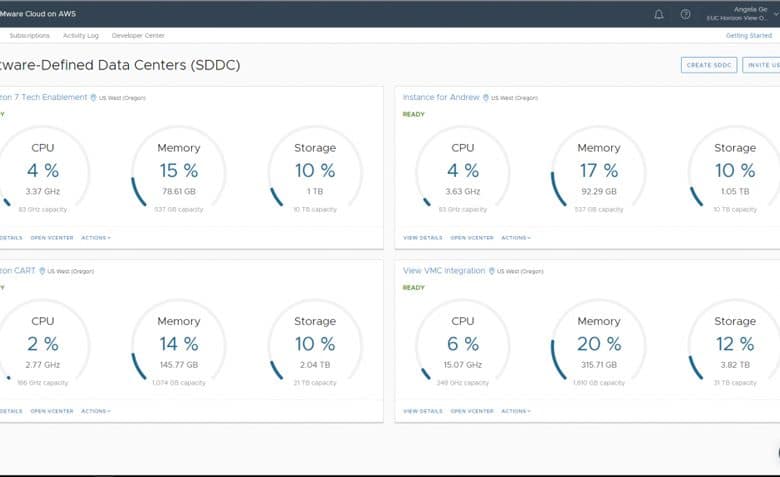Screen dimensions: 780x477
Task: Expand ACTIONS menu for View VMC Integration
Action: click(516, 411)
